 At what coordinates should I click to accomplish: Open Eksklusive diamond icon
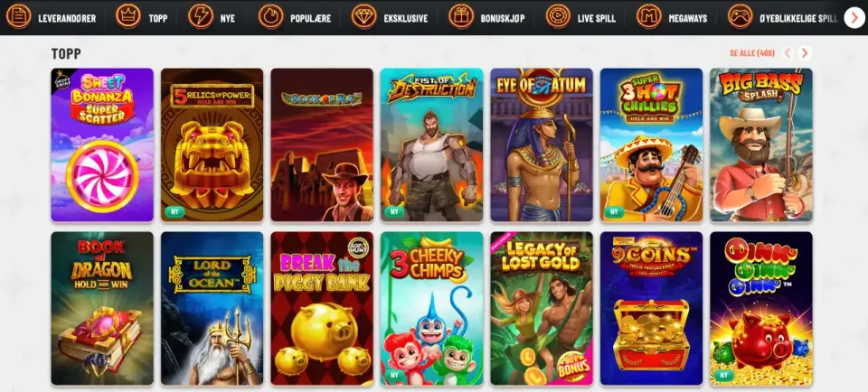tap(364, 16)
